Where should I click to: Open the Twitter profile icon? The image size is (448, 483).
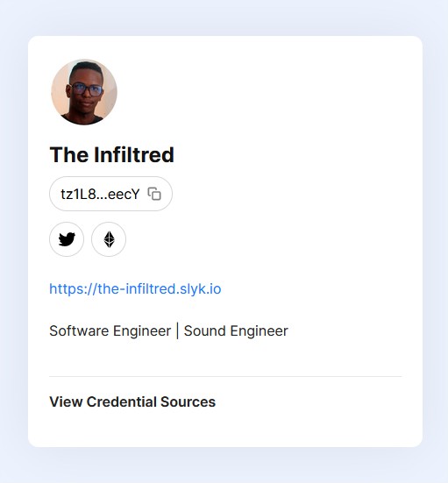[x=67, y=239]
